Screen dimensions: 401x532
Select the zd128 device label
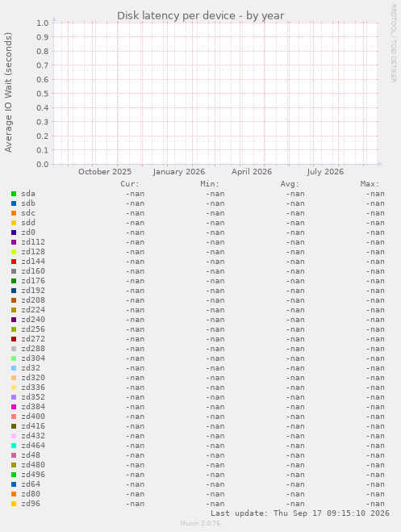coord(33,252)
